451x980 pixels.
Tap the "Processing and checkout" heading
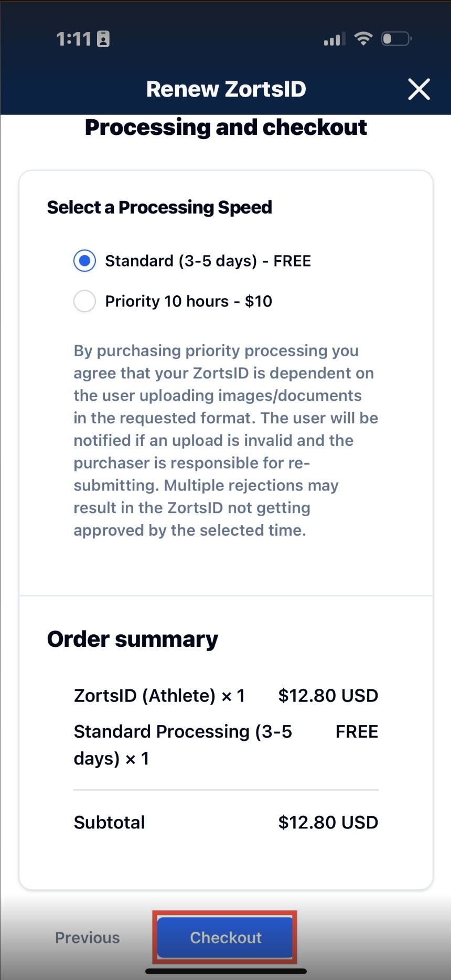click(x=225, y=127)
